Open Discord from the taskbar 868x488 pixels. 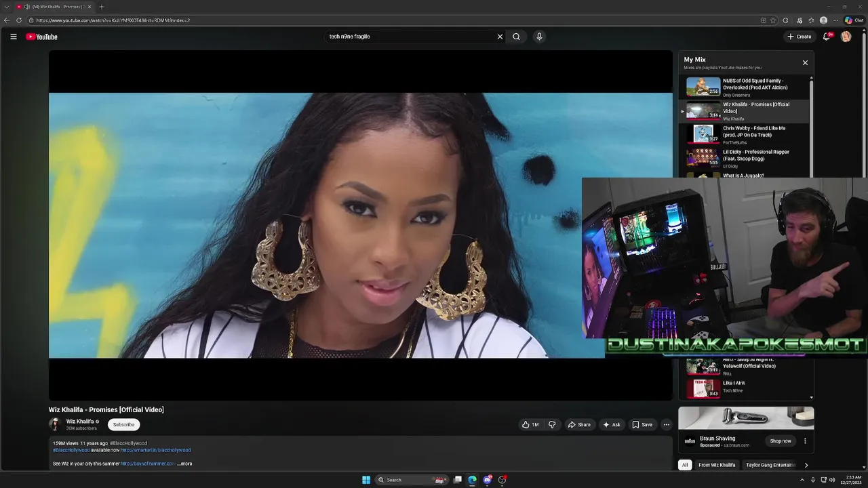coord(487,480)
